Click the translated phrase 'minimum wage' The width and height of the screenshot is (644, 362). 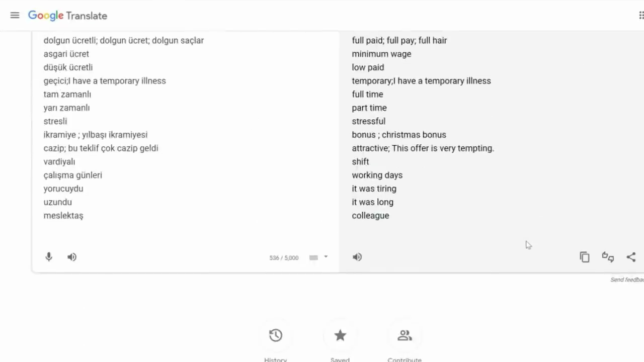click(381, 54)
